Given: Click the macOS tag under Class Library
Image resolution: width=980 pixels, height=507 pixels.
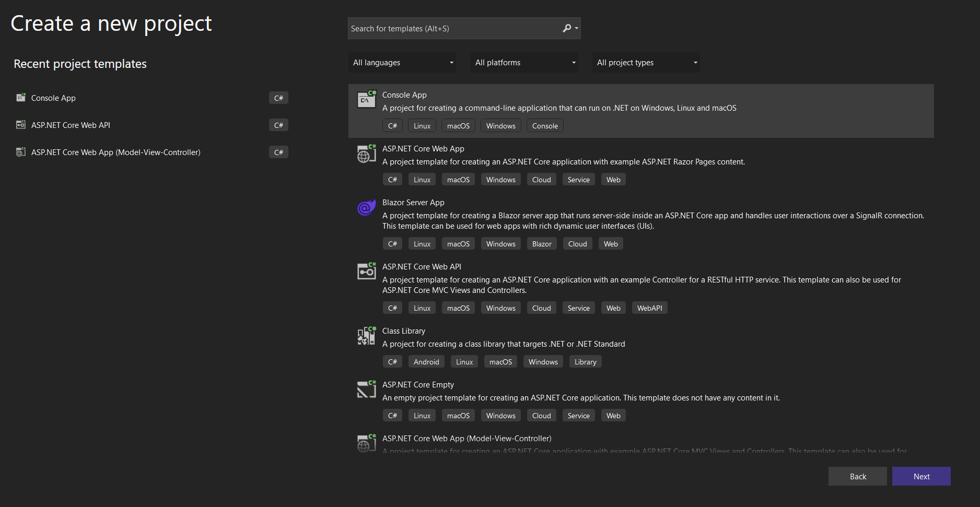Looking at the screenshot, I should [x=500, y=362].
